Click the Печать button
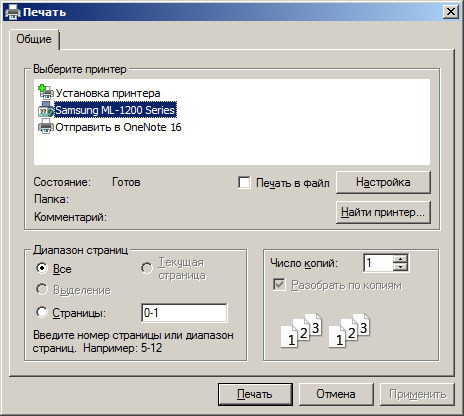Viewport: 464px width, 416px height. (255, 394)
